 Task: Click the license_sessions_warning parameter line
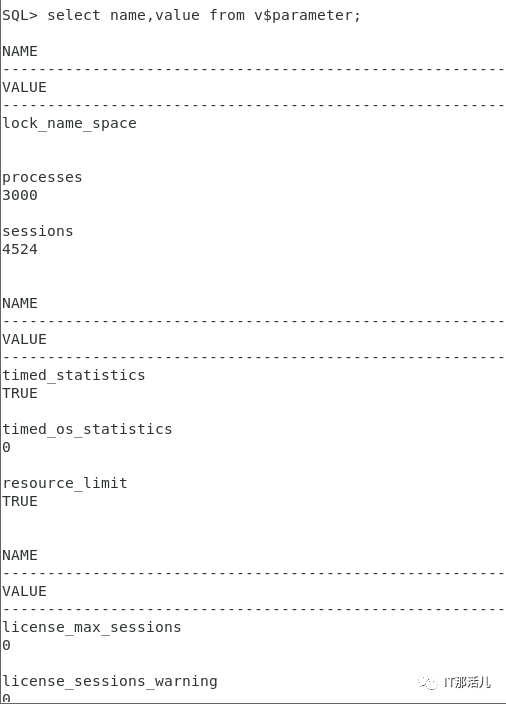pos(110,682)
